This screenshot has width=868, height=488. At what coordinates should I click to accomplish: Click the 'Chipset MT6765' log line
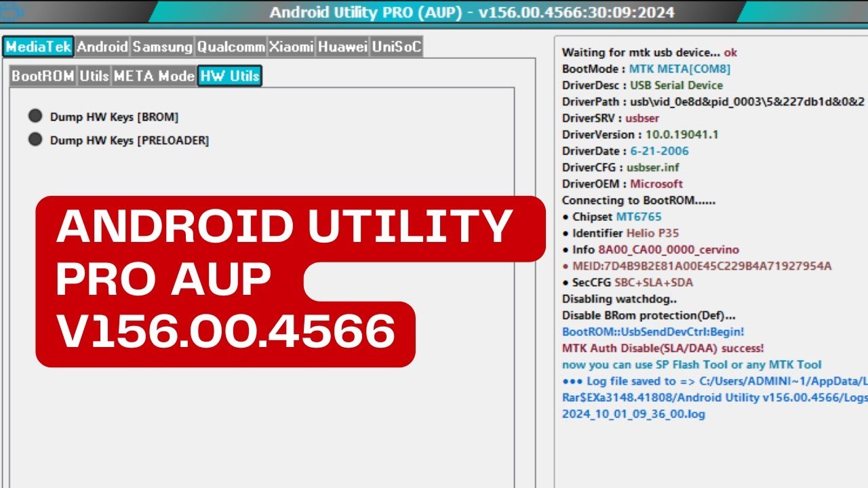click(612, 217)
